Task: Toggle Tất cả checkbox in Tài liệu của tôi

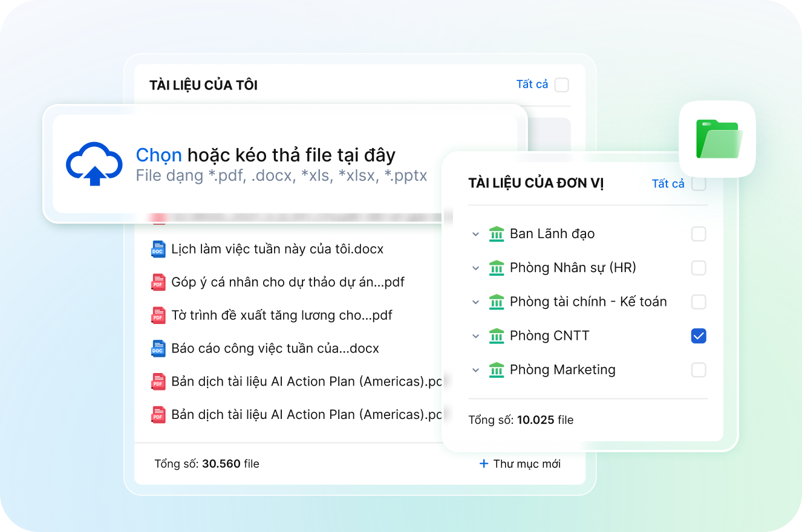Action: pos(562,85)
